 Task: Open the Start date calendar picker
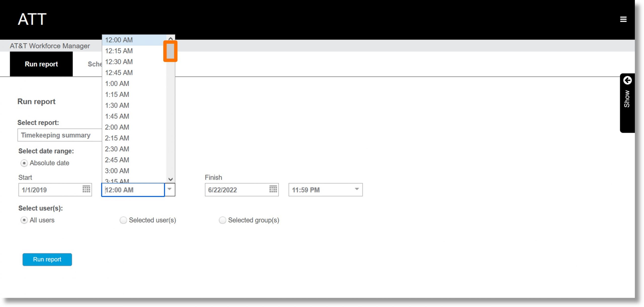click(86, 189)
